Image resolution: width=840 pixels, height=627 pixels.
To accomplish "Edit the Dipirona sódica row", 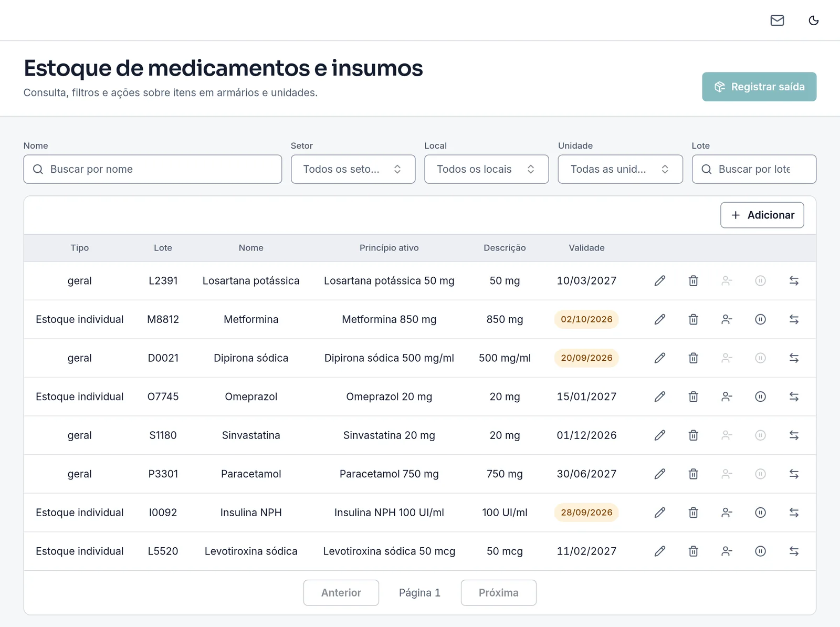I will 660,358.
